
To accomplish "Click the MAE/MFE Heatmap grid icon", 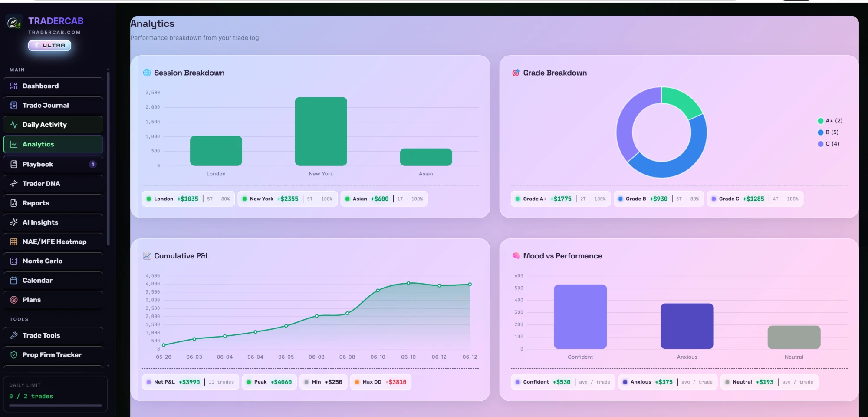I will [14, 242].
